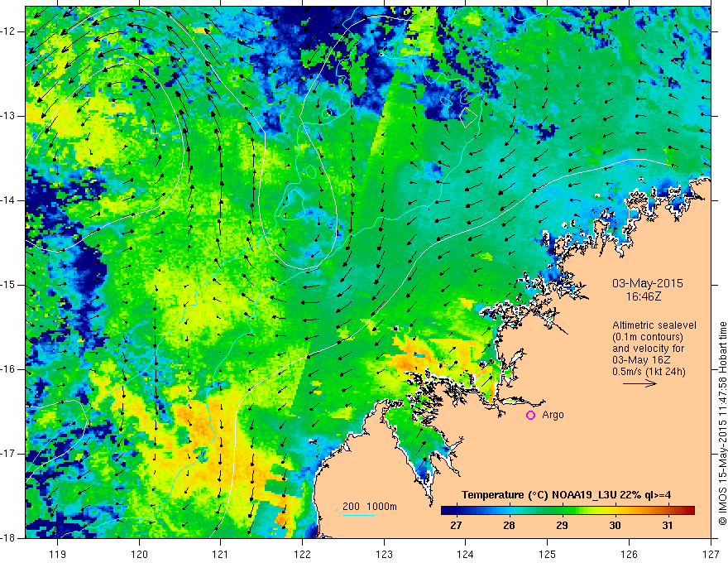Click the color bar value 29

562,526
